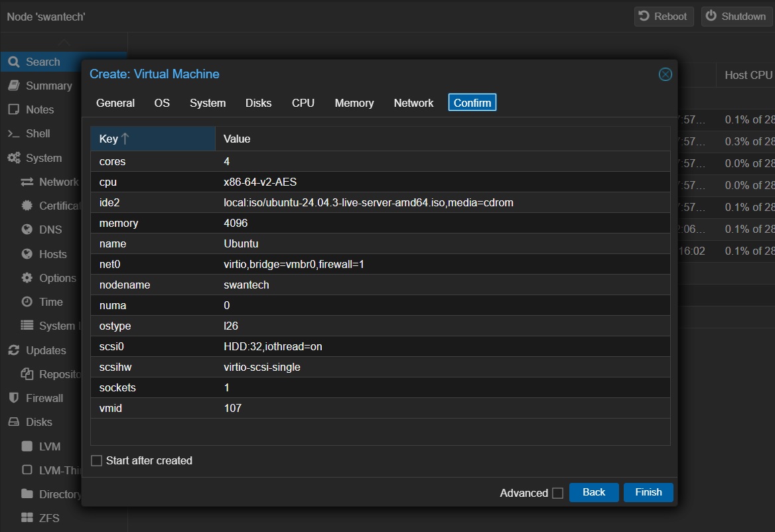Viewport: 775px width, 532px height.
Task: Click the Certificates badge icon
Action: (27, 206)
